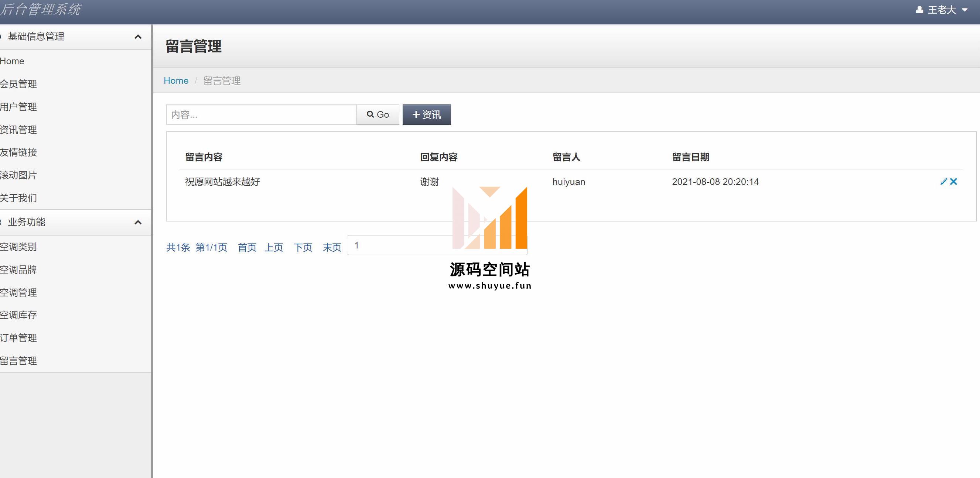Open 空调品牌 in the sidebar
Image resolution: width=980 pixels, height=478 pixels.
18,269
